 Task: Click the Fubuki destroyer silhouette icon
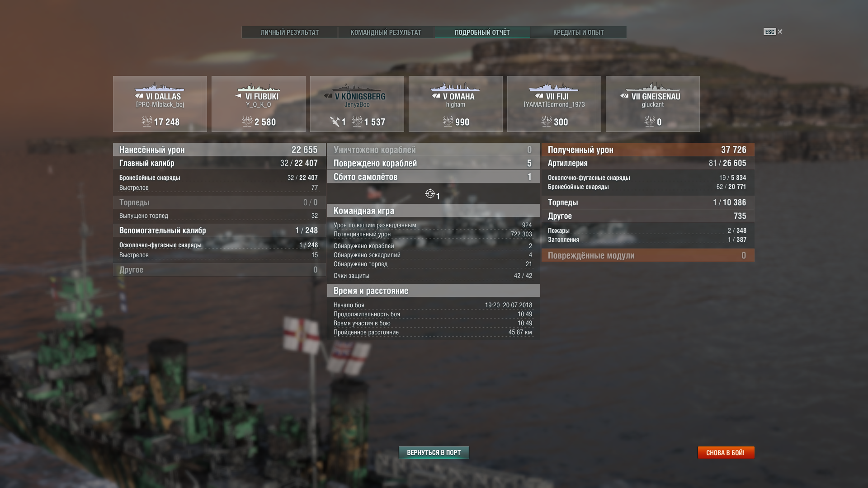[258, 87]
